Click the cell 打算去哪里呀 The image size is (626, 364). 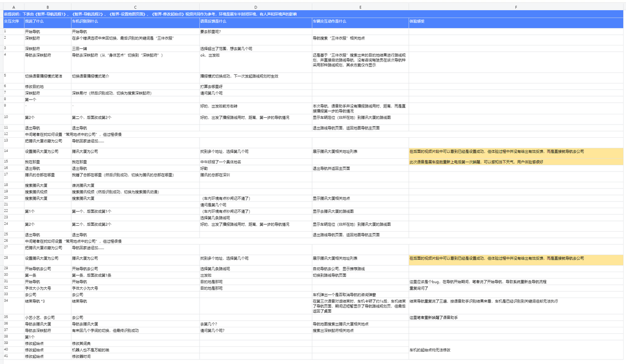pyautogui.click(x=256, y=86)
